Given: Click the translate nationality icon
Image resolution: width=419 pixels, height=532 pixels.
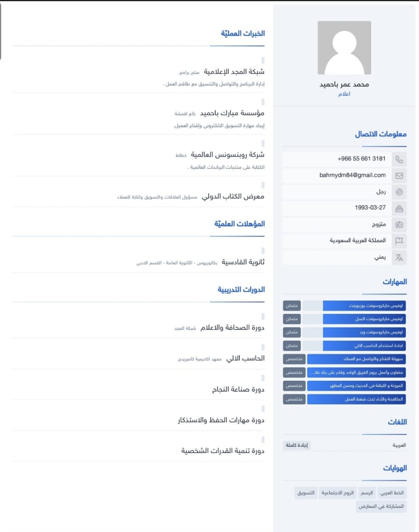Looking at the screenshot, I should click(399, 257).
